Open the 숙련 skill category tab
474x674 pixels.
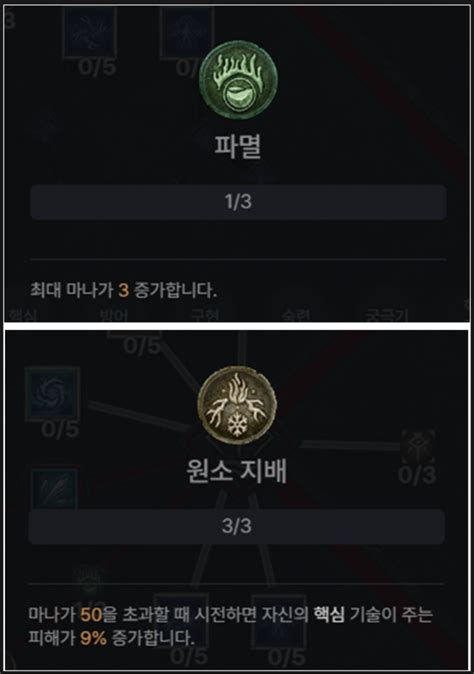(x=296, y=315)
